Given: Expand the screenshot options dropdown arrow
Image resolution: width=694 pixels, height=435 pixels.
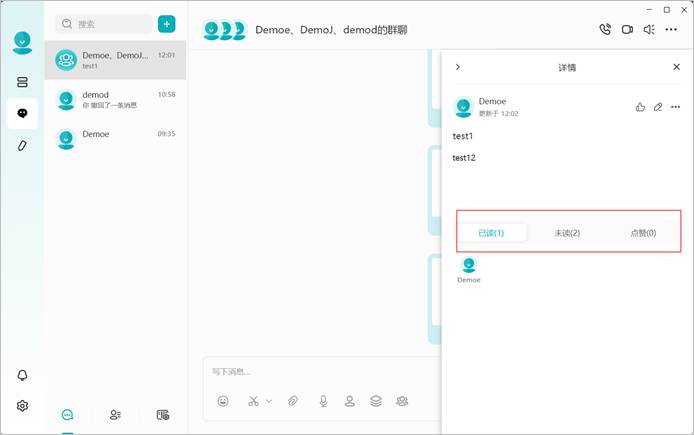Looking at the screenshot, I should (269, 401).
